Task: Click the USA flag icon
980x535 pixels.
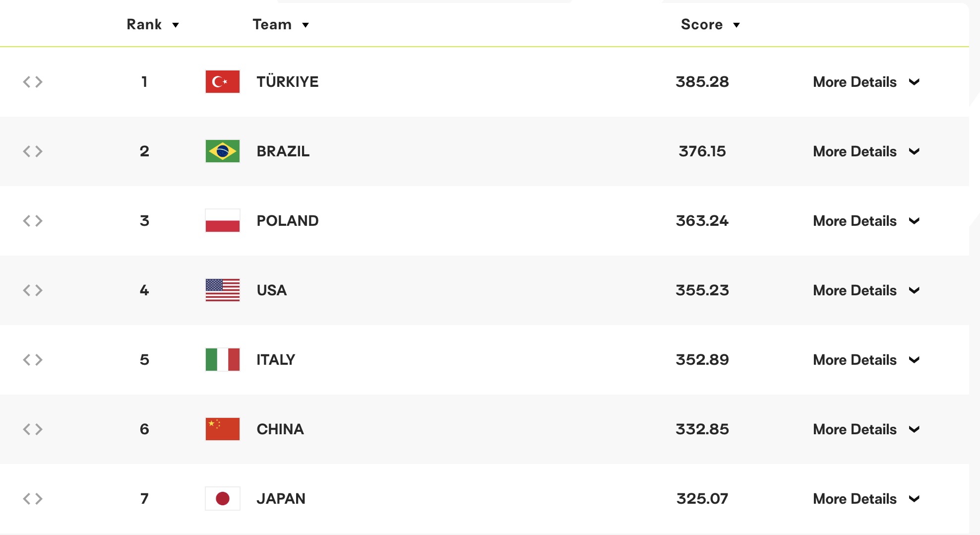Action: pos(222,290)
